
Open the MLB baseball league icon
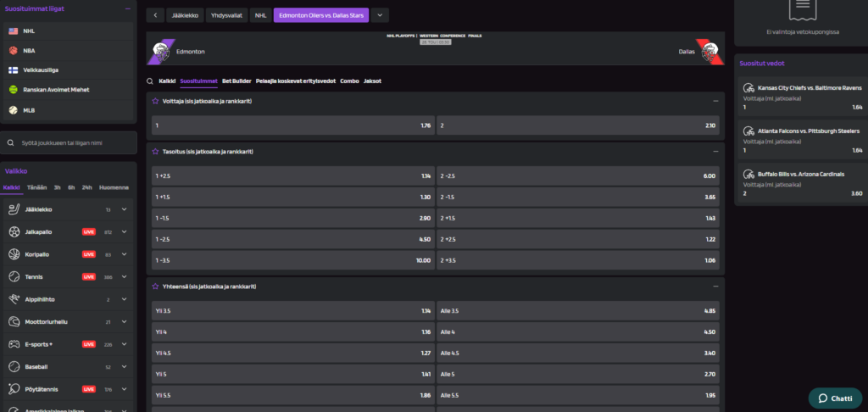pos(14,110)
